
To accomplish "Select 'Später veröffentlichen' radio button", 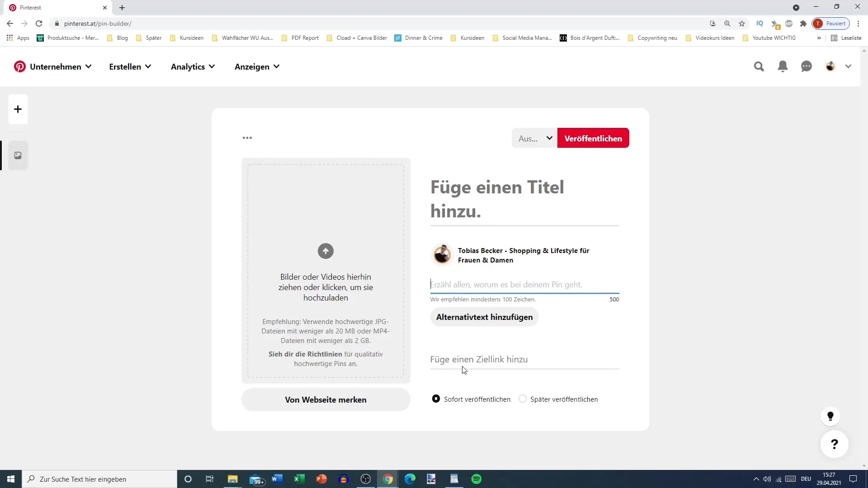I will (x=523, y=399).
